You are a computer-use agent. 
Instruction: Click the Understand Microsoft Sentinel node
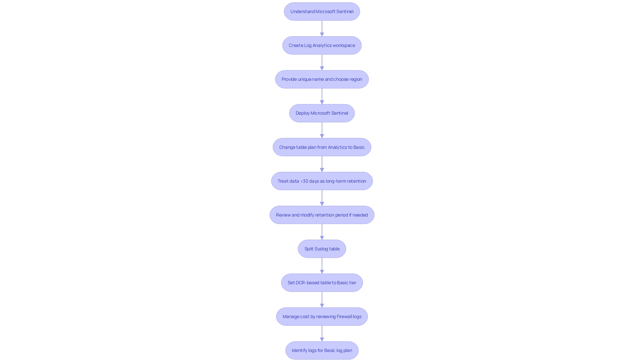tap(322, 11)
